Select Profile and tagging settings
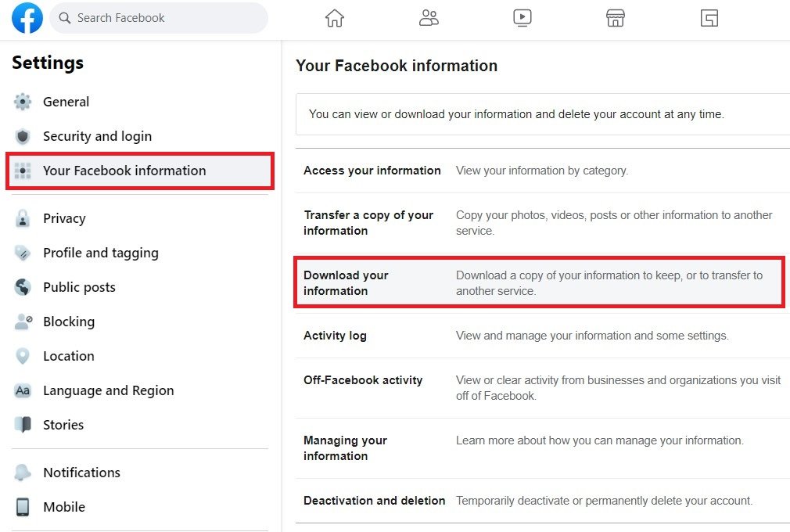 click(100, 253)
